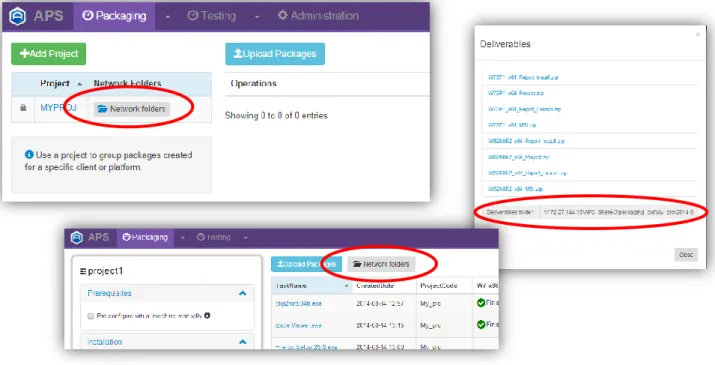Open Network folders in project1 toolbar

(382, 264)
